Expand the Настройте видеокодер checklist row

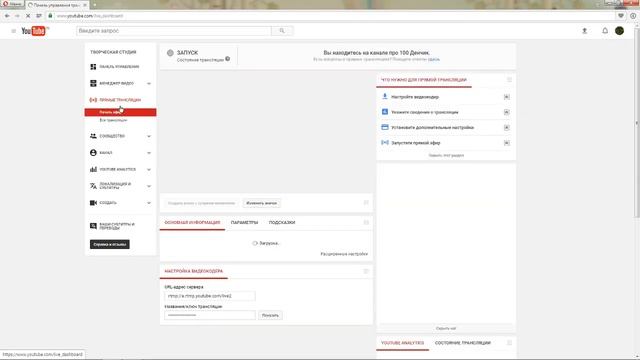point(506,97)
